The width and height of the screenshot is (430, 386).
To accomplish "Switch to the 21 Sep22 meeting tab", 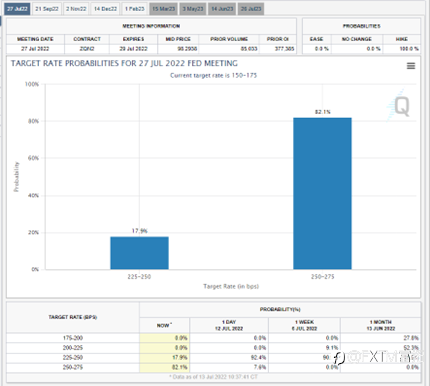I will pos(47,9).
